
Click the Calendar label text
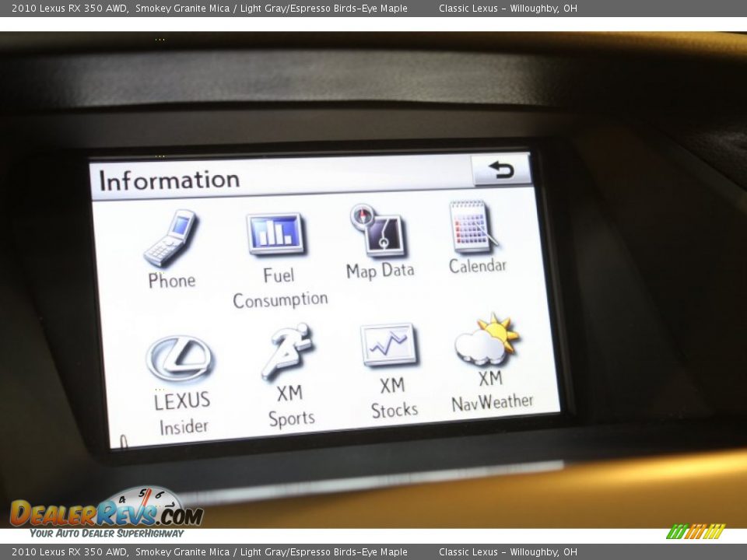(479, 265)
